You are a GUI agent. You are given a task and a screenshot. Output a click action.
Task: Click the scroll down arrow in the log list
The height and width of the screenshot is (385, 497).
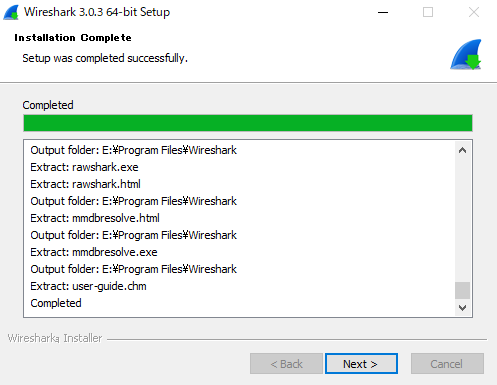[462, 307]
